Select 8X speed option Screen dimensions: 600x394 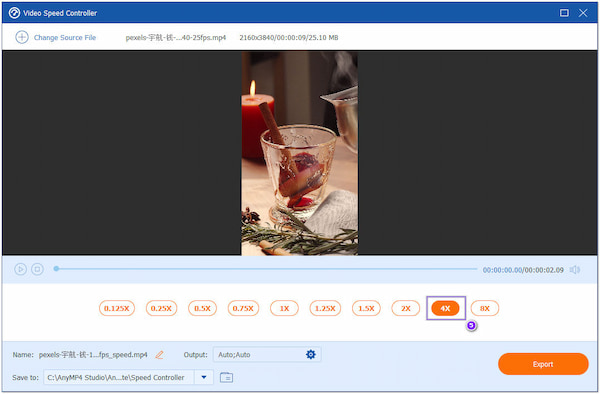pos(485,308)
